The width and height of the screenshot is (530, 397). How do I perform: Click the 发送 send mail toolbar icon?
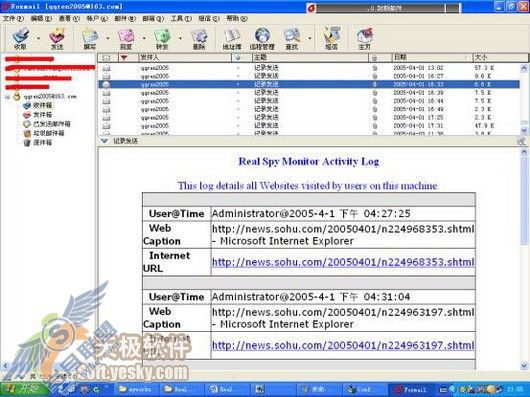click(56, 39)
